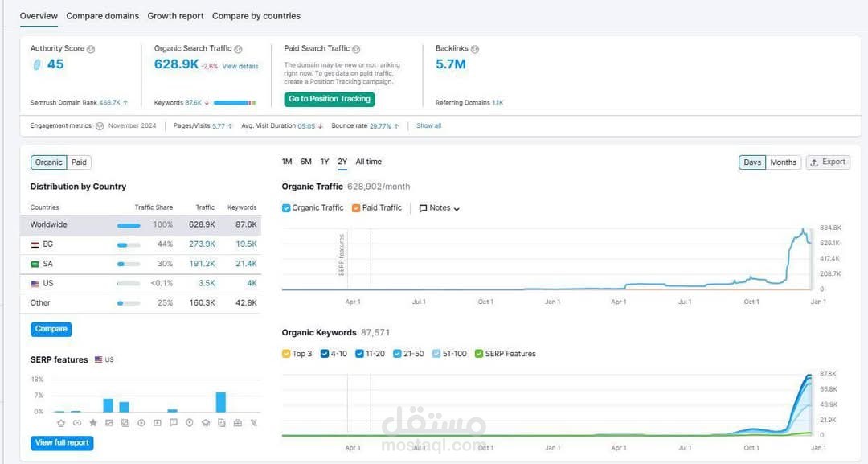The height and width of the screenshot is (464, 868).
Task: Uncheck the Organic Traffic checkbox
Action: [x=287, y=208]
